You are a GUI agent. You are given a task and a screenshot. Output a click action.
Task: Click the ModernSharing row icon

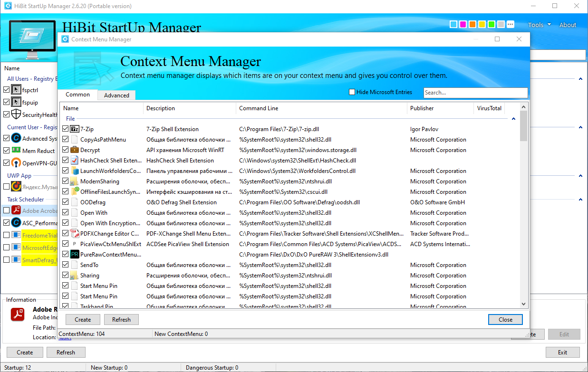point(75,181)
